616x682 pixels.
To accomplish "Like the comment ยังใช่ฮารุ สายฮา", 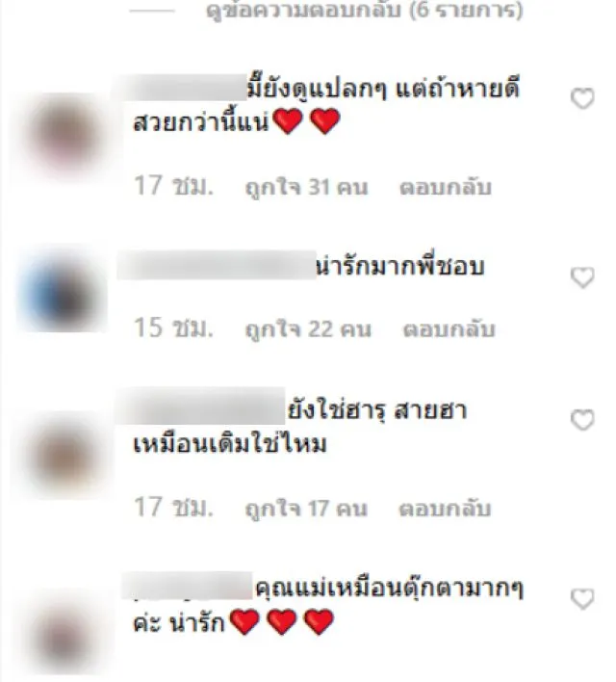I will click(582, 420).
